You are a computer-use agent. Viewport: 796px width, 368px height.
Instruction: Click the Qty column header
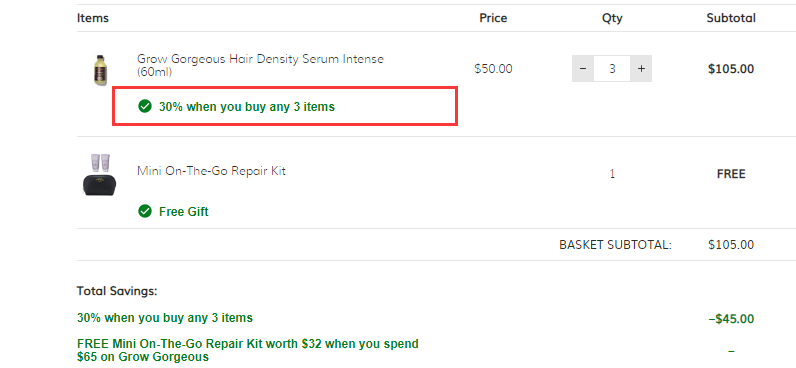point(612,18)
